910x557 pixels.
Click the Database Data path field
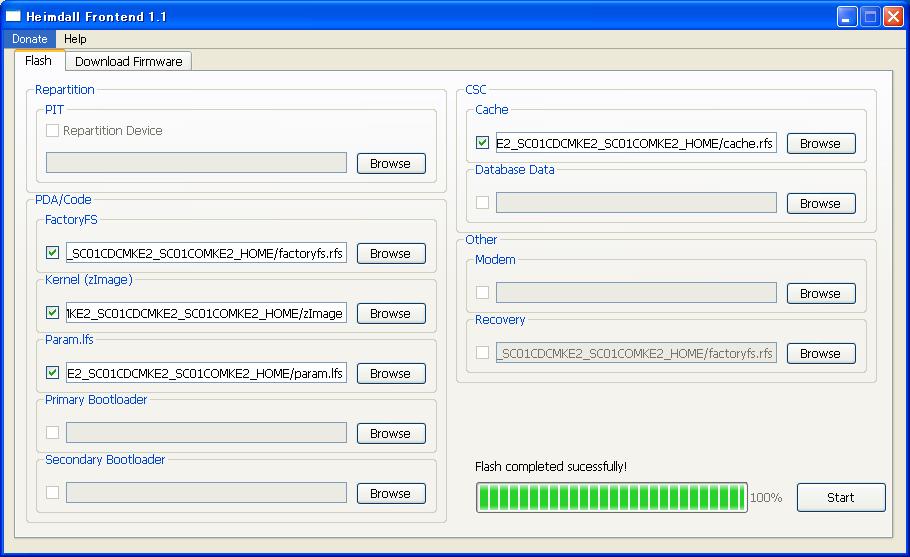point(636,203)
